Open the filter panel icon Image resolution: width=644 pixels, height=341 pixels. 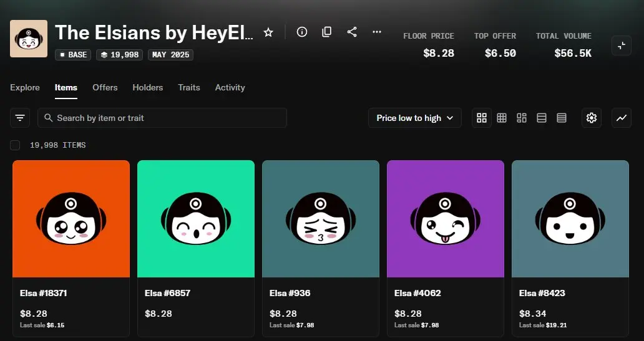click(x=20, y=118)
